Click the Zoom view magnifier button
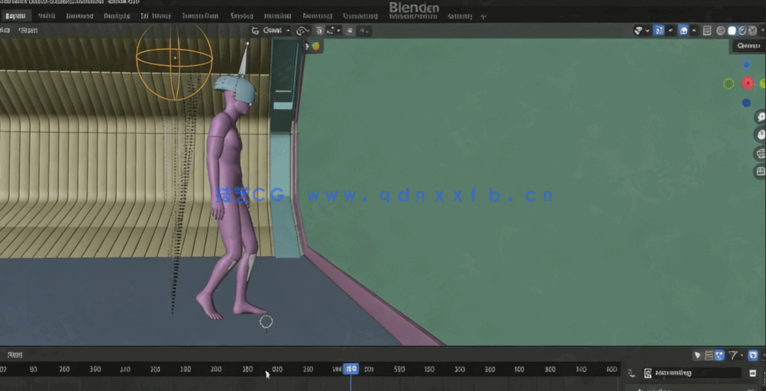The image size is (766, 391). click(x=760, y=117)
